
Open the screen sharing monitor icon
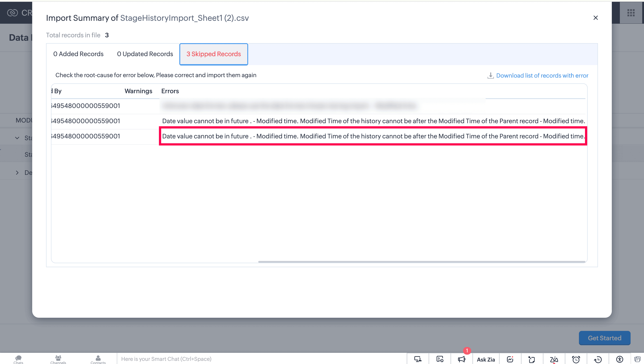pos(418,359)
